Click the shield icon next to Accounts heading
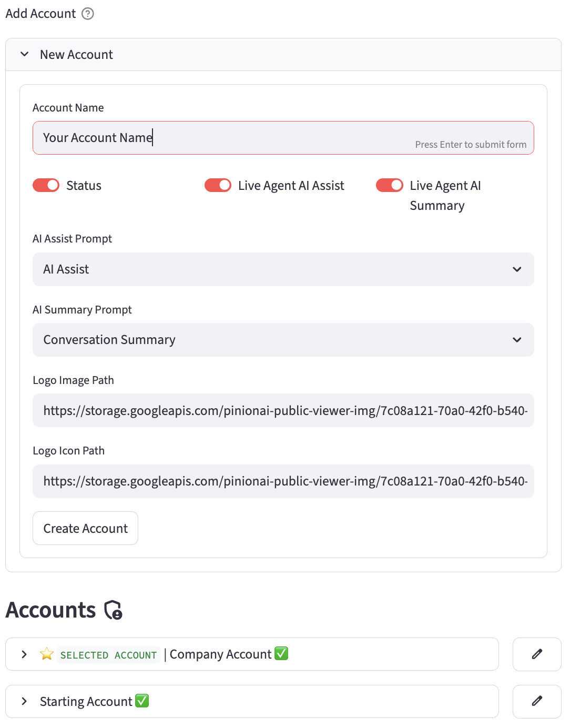The height and width of the screenshot is (728, 570). click(x=113, y=610)
